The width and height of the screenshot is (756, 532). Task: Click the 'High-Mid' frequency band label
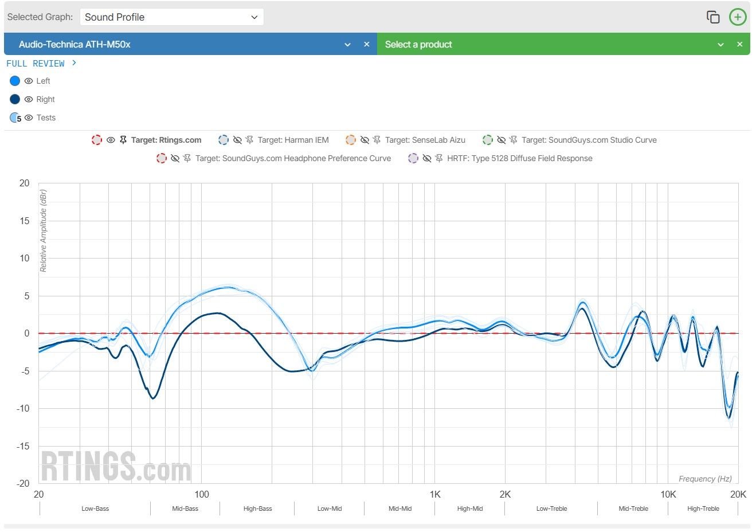click(470, 508)
